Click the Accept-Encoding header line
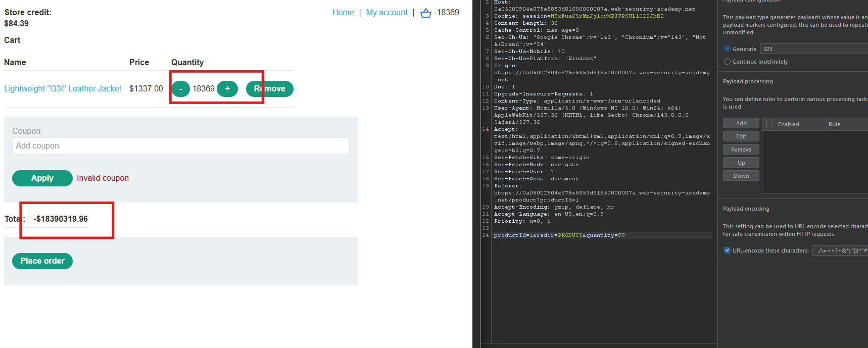 coord(554,207)
